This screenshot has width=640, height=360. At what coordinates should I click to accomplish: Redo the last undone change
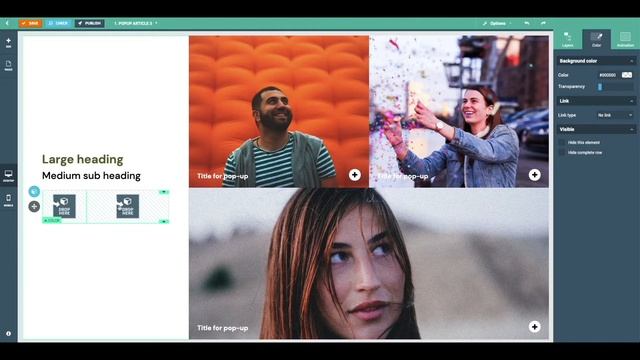click(x=543, y=23)
